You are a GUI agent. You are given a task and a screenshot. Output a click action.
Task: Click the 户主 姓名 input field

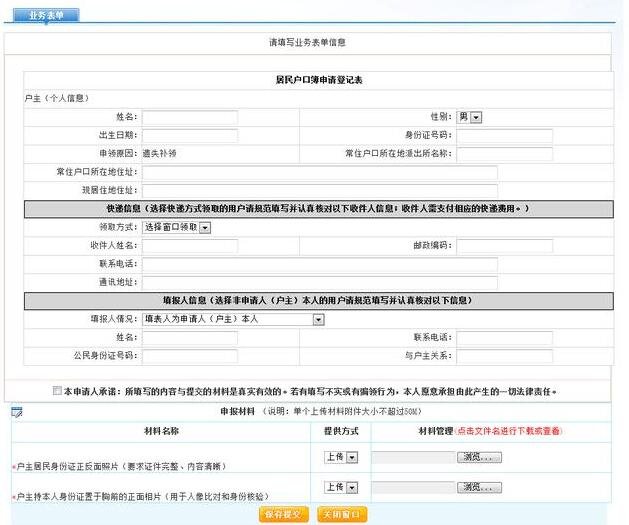click(190, 117)
